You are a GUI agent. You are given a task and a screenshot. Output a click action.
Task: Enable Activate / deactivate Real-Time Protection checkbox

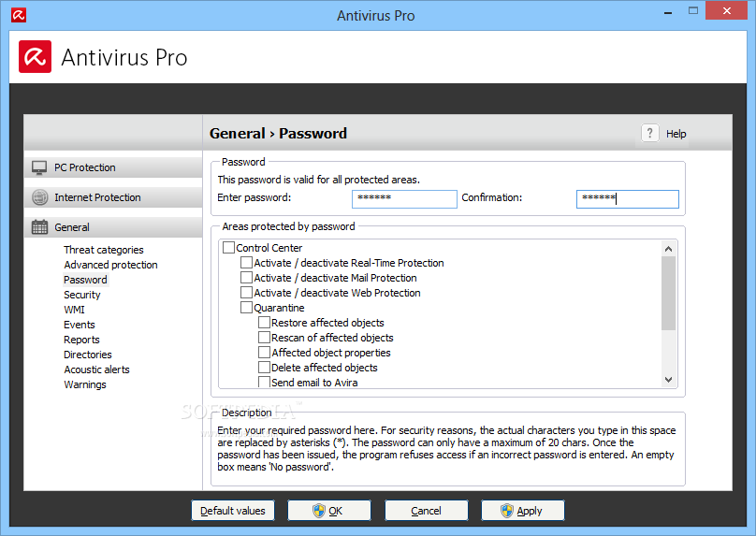[x=246, y=263]
